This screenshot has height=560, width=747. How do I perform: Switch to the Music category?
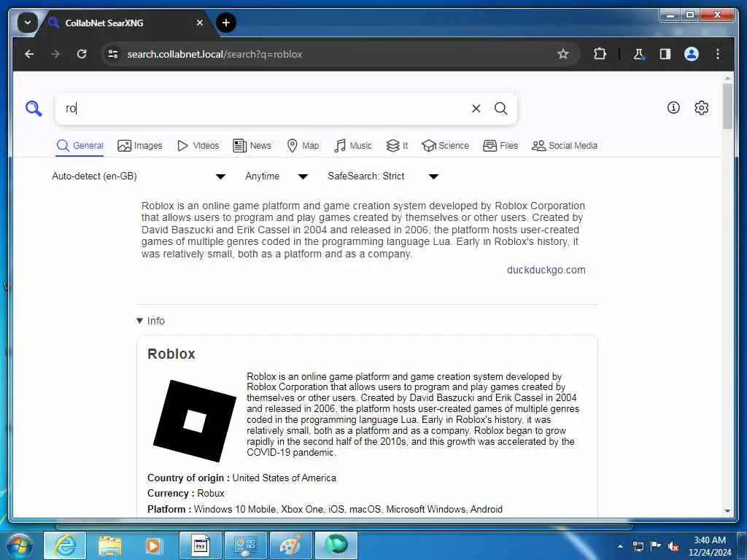click(352, 146)
